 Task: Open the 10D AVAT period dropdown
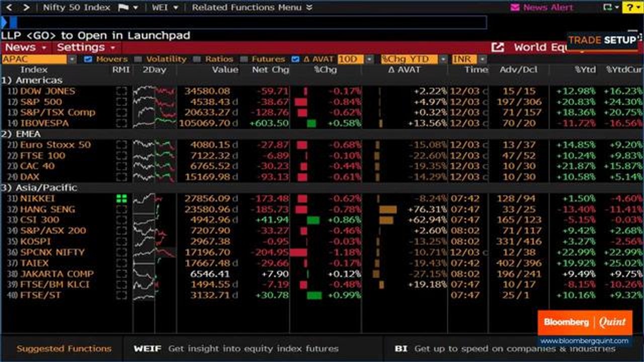(x=370, y=59)
